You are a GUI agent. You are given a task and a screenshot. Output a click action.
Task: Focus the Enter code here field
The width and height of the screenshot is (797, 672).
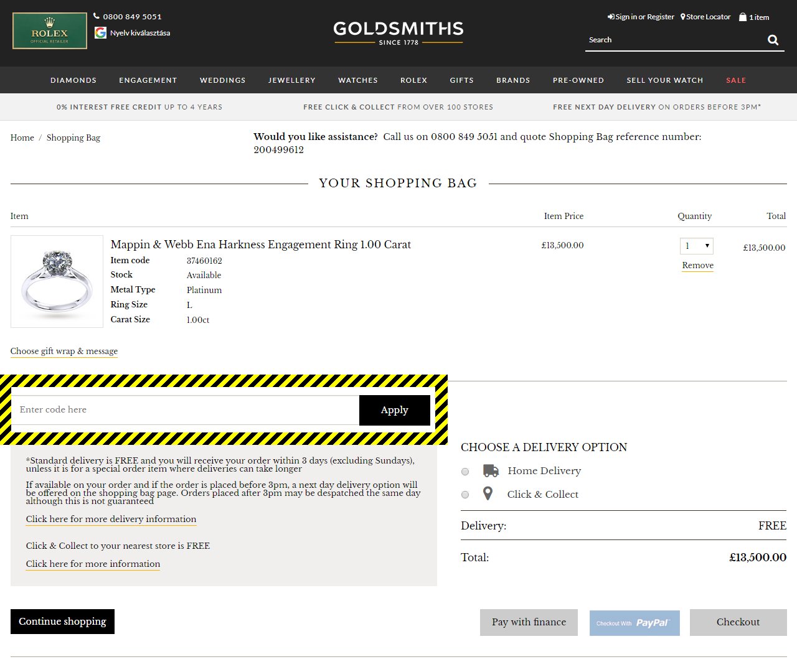(186, 410)
